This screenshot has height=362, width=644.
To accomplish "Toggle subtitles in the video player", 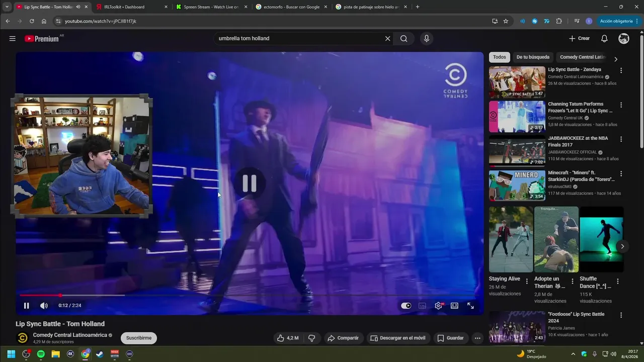I will click(422, 305).
